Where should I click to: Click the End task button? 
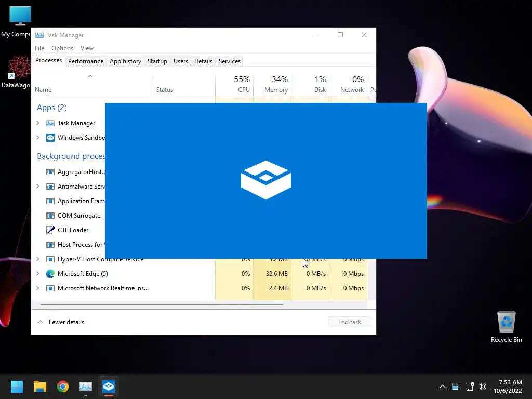pos(350,322)
